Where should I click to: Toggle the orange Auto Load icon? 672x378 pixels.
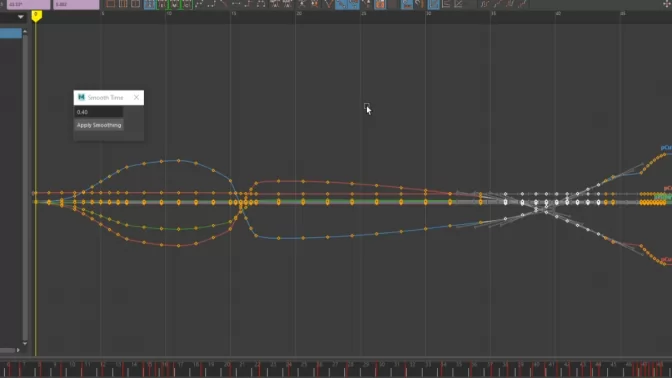click(x=380, y=4)
